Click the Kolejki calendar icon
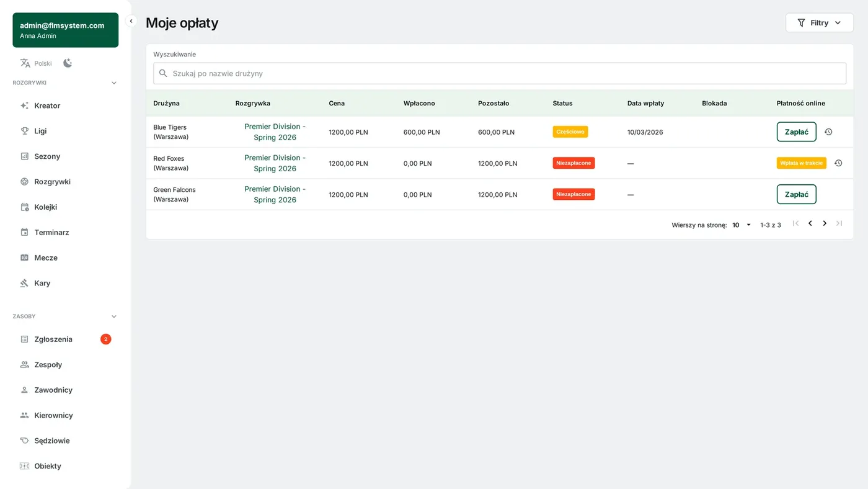 coord(25,207)
